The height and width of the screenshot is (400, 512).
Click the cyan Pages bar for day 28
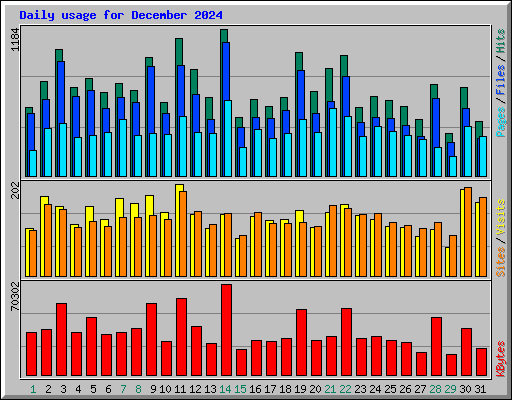point(438,162)
